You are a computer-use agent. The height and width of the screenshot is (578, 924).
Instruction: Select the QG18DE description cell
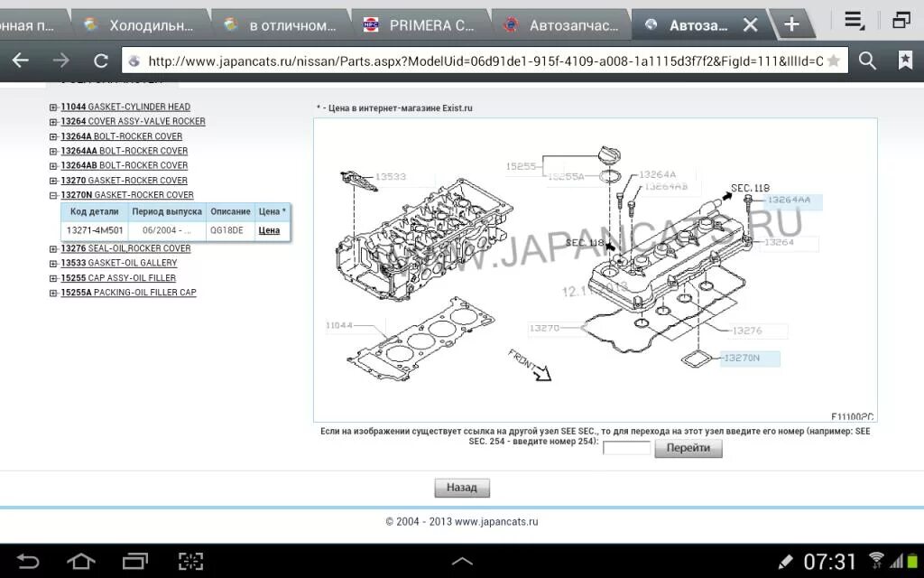(230, 230)
